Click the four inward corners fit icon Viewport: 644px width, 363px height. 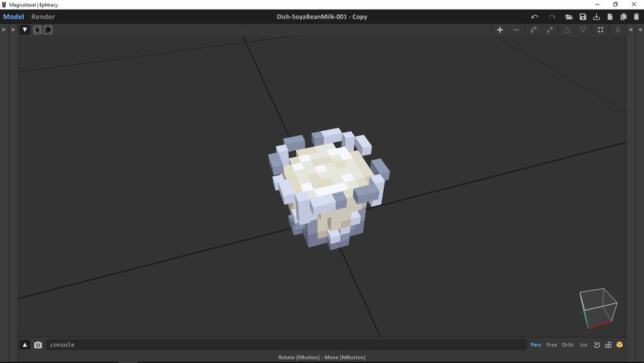(x=600, y=30)
